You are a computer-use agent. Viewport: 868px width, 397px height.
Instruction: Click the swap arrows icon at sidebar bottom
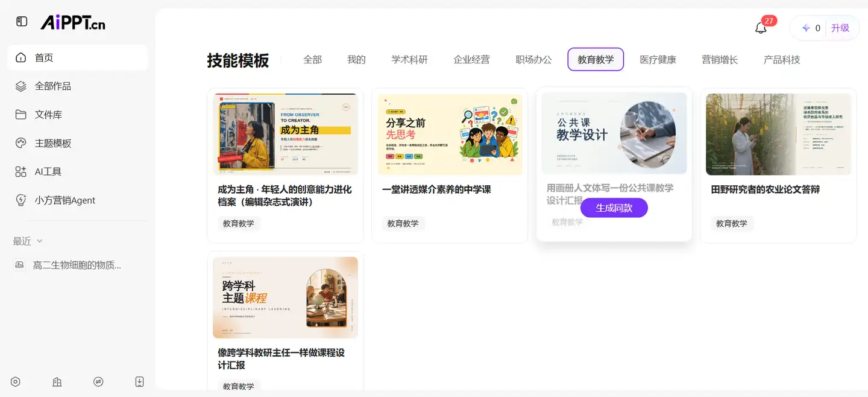(x=98, y=382)
